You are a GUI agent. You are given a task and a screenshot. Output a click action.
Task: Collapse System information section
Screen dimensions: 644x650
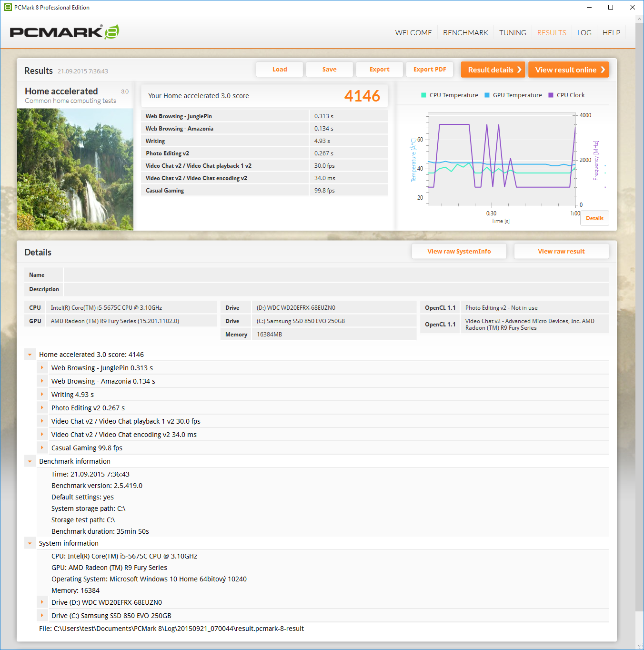click(x=30, y=543)
